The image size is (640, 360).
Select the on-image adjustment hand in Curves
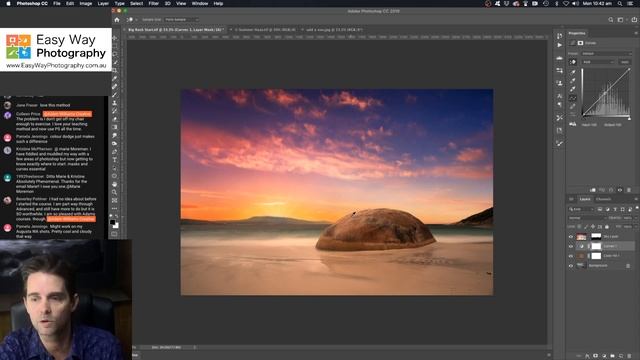[x=573, y=62]
